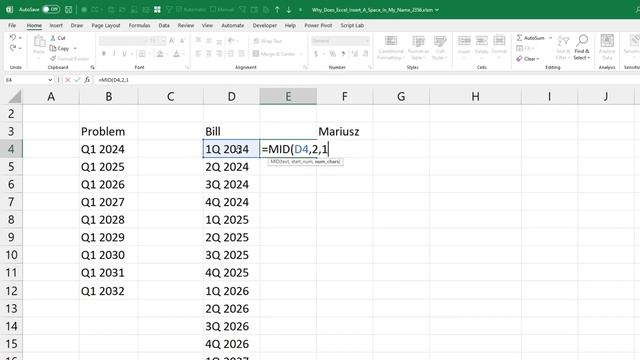Select the row 7 header
The width and height of the screenshot is (640, 360).
pyautogui.click(x=11, y=202)
